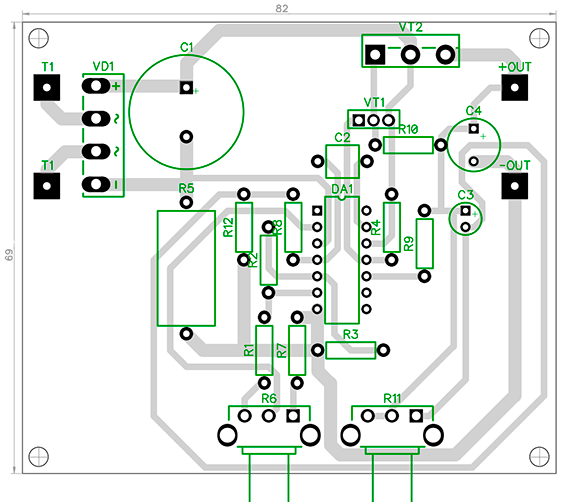Click the R12 resistor label
563x502 pixels.
228,227
